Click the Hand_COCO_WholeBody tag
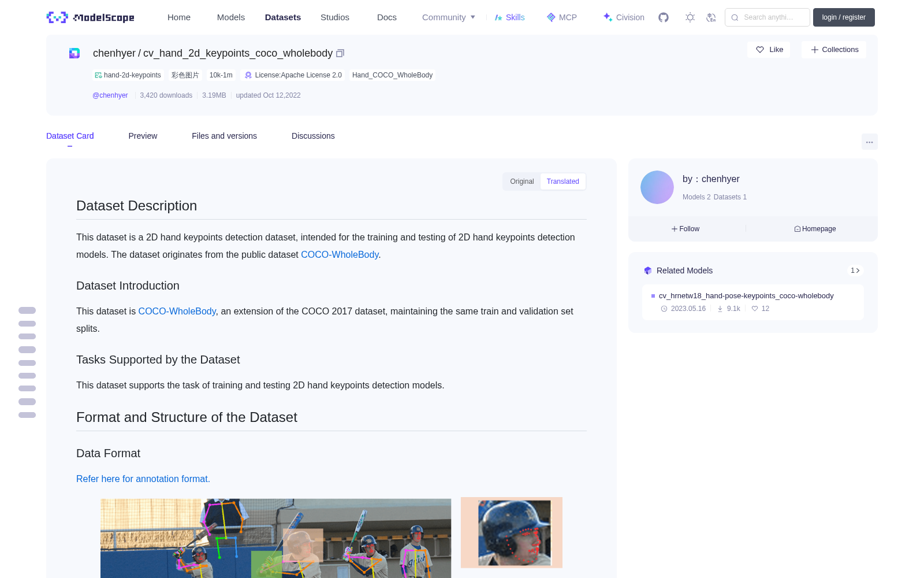Viewport: 924px width, 578px height. (x=392, y=75)
